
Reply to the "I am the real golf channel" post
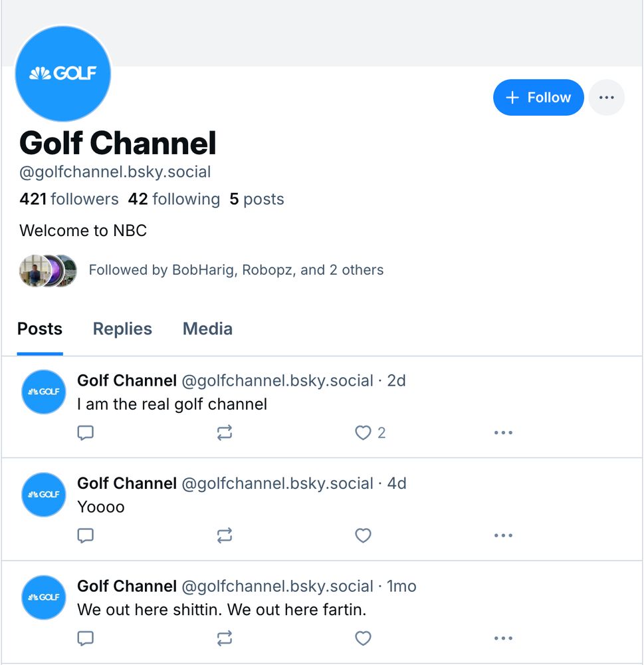point(86,433)
